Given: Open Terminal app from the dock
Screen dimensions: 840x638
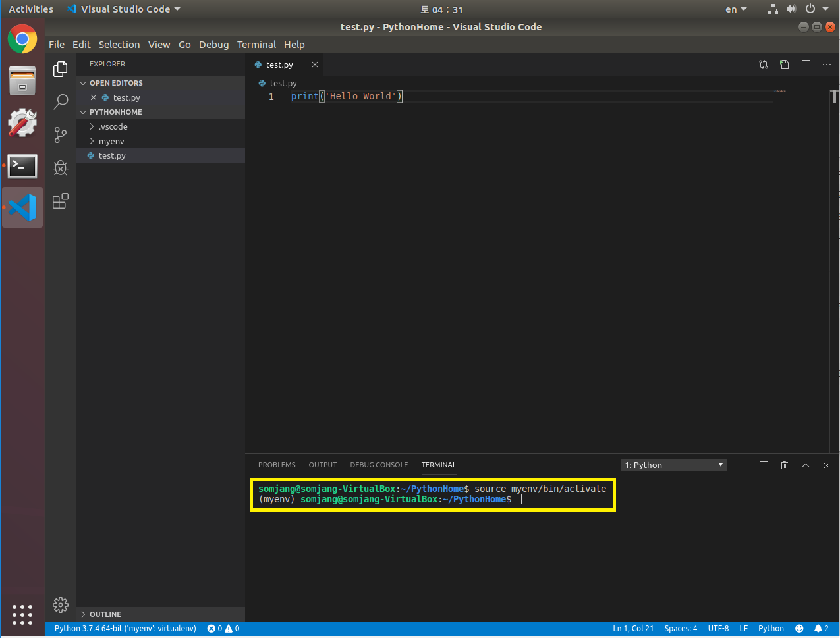Looking at the screenshot, I should (22, 167).
